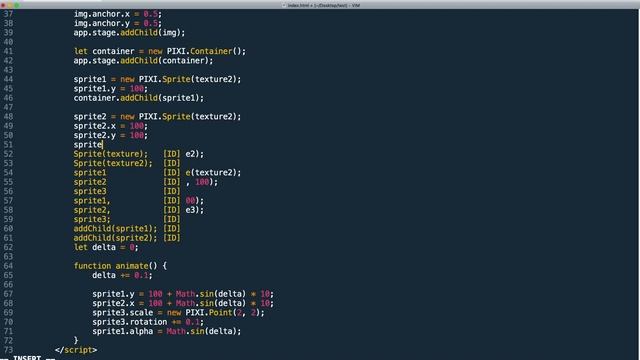This screenshot has height=360, width=640.
Task: Click line number 41 in the gutter
Action: click(x=8, y=51)
